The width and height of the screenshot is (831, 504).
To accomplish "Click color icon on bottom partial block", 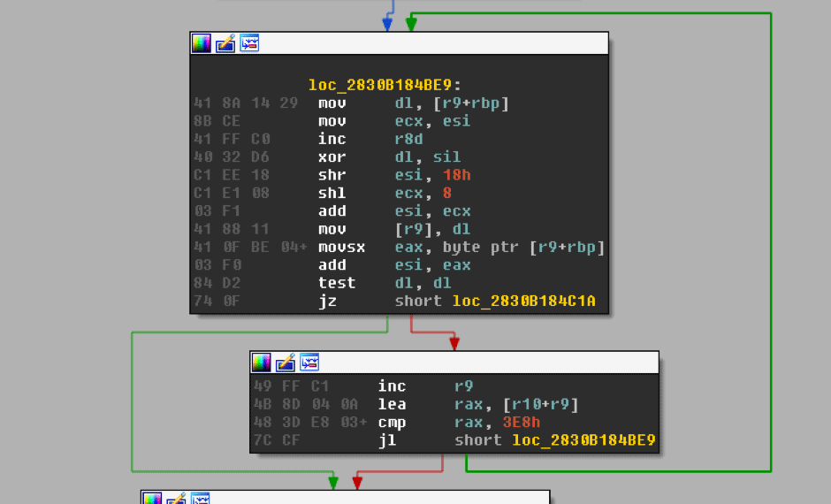I will click(152, 499).
